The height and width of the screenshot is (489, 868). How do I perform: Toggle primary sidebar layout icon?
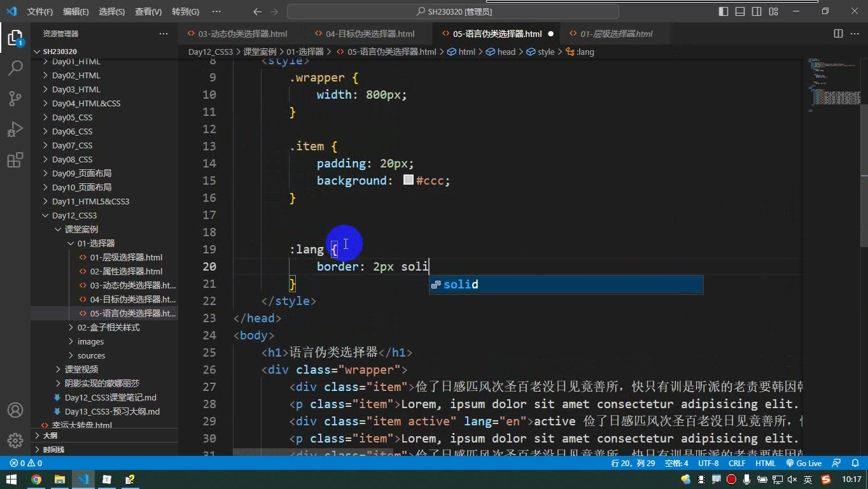coord(724,11)
